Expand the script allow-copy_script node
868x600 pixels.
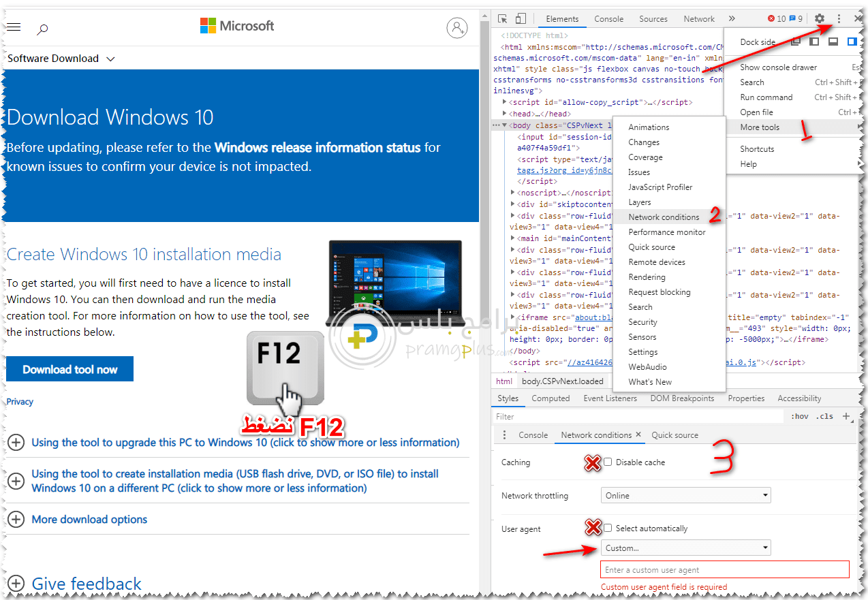click(504, 102)
